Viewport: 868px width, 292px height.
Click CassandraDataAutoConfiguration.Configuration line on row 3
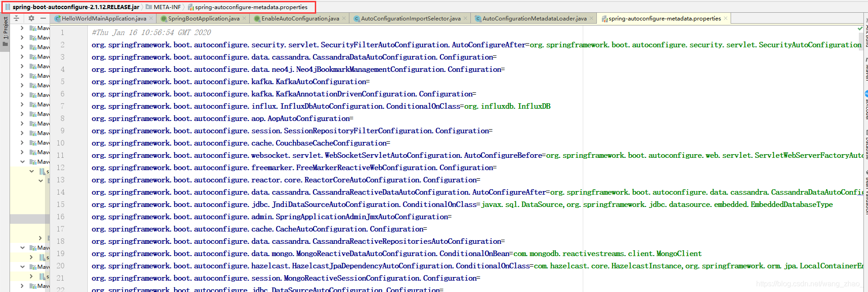click(x=294, y=57)
